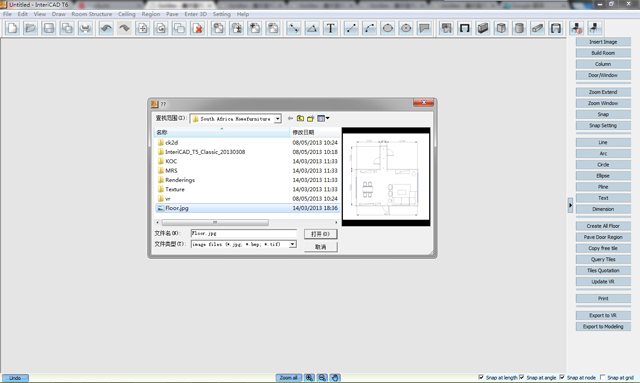Toggle Snap at length checkbox
Image resolution: width=640 pixels, height=383 pixels.
click(481, 377)
